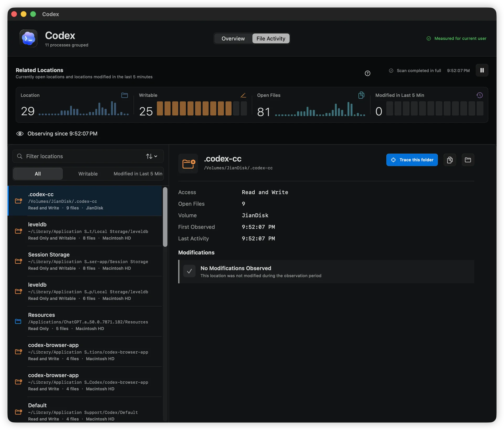Click the search magnifier in Filter locations
504x430 pixels.
pyautogui.click(x=20, y=156)
